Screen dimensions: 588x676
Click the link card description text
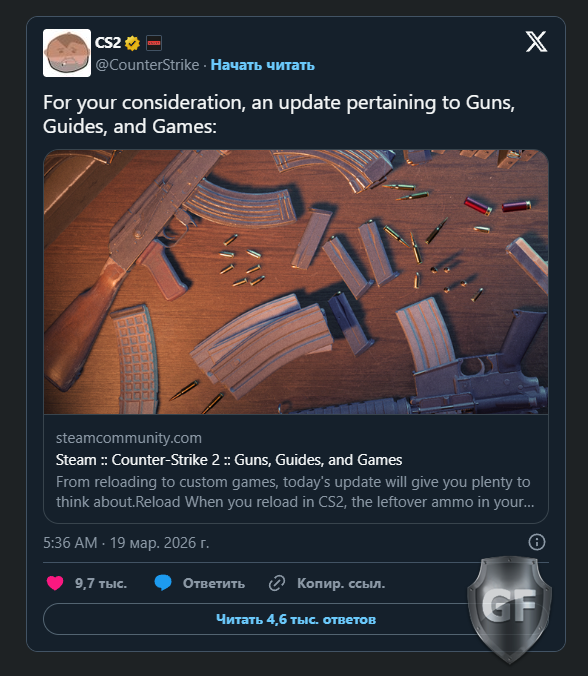295,492
